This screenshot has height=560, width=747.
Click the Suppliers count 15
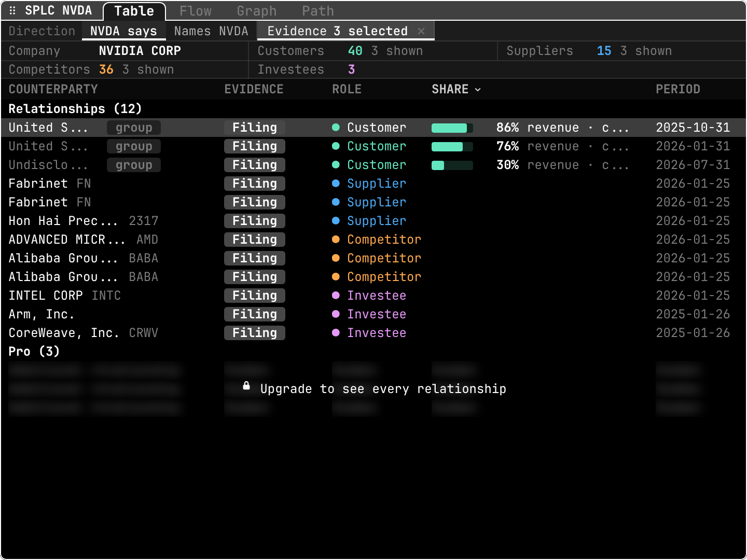(604, 51)
